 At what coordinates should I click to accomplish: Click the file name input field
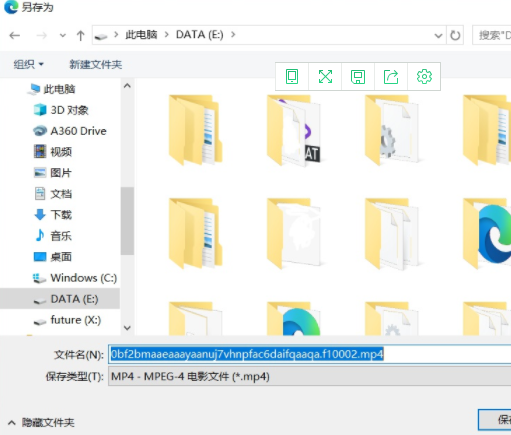tap(310, 354)
